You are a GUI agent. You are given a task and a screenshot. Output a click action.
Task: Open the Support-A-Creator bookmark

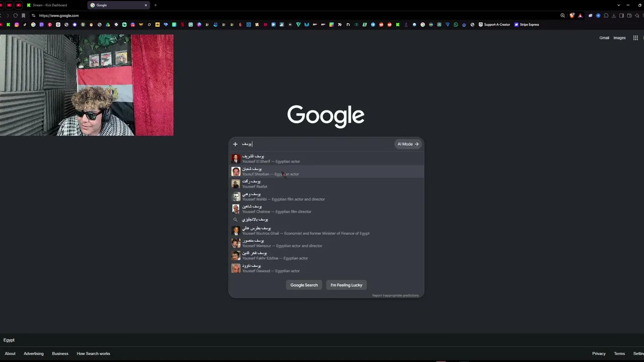coord(494,25)
